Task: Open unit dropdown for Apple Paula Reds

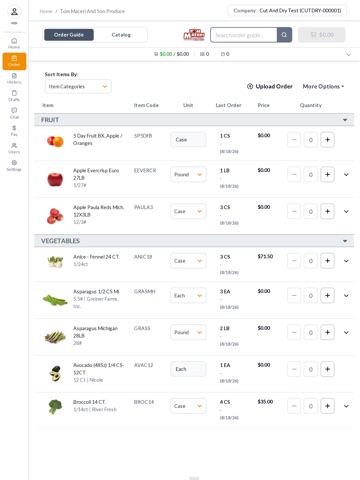Action: tap(188, 211)
